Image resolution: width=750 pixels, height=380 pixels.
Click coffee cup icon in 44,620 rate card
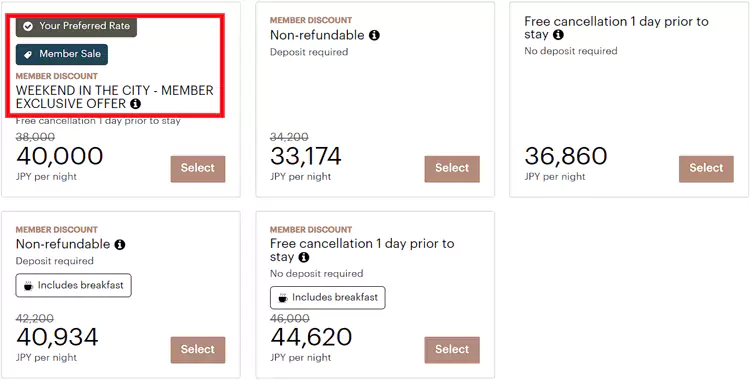[x=282, y=298]
